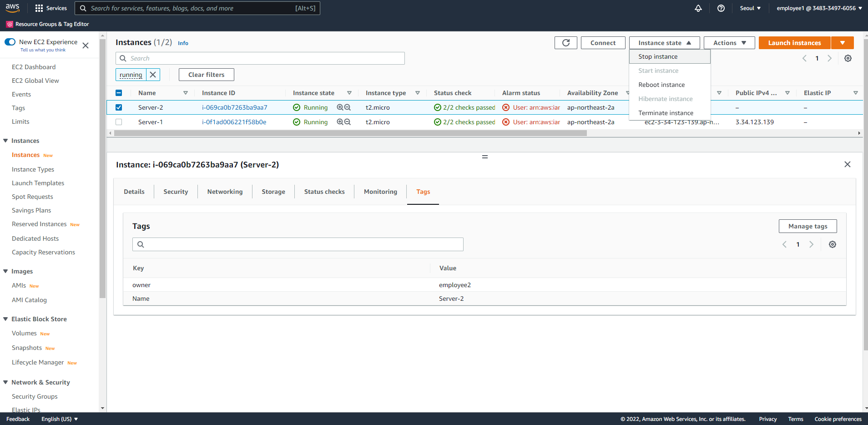Open the Launch instances split arrow
The height and width of the screenshot is (425, 868).
(x=843, y=43)
